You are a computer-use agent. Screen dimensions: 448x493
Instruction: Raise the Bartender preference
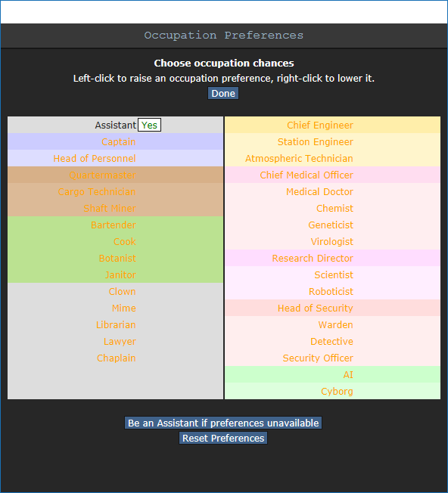(114, 225)
